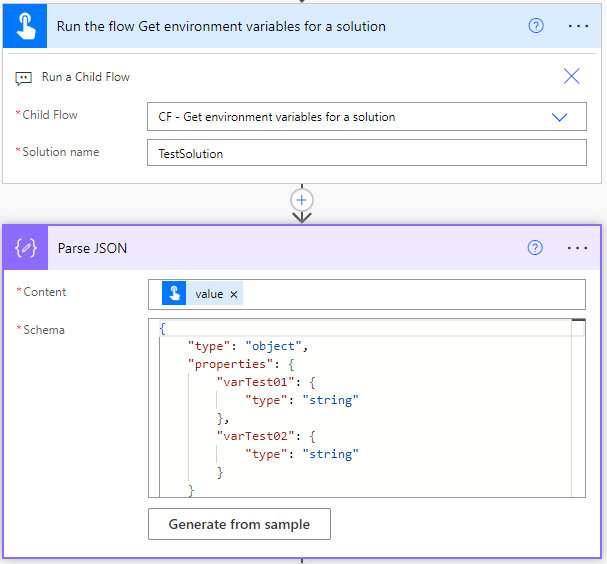The height and width of the screenshot is (564, 607).
Task: Open help for the Parse JSON action
Action: [536, 248]
